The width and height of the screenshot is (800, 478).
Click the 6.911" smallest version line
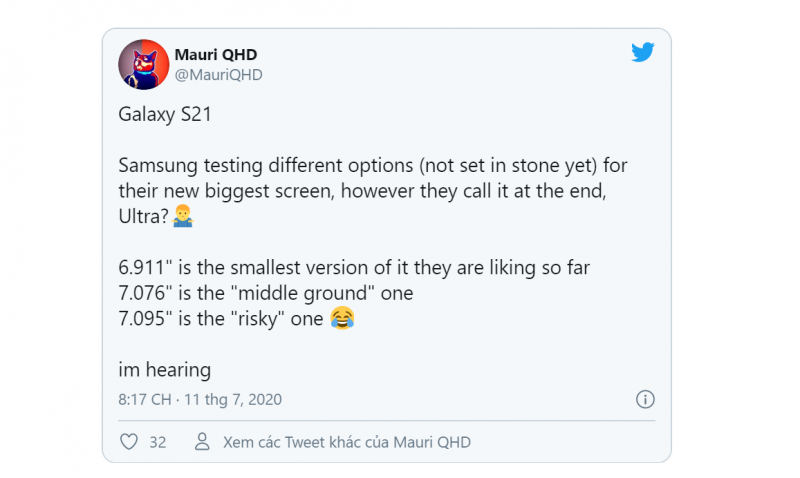tap(354, 267)
